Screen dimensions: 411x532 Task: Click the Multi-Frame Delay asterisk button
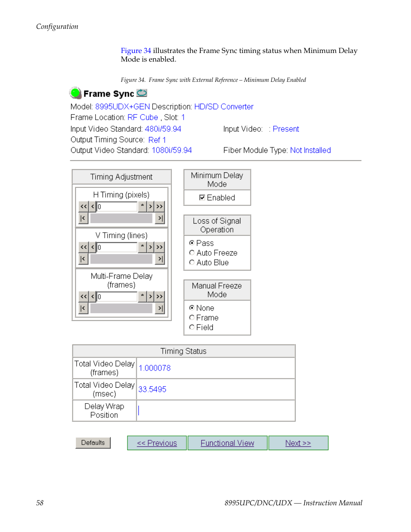[x=142, y=297]
